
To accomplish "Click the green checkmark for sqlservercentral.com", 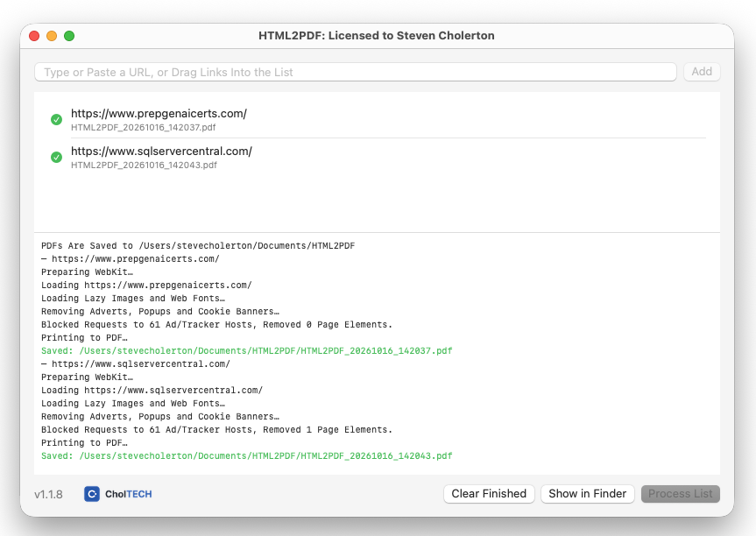I will (56, 157).
